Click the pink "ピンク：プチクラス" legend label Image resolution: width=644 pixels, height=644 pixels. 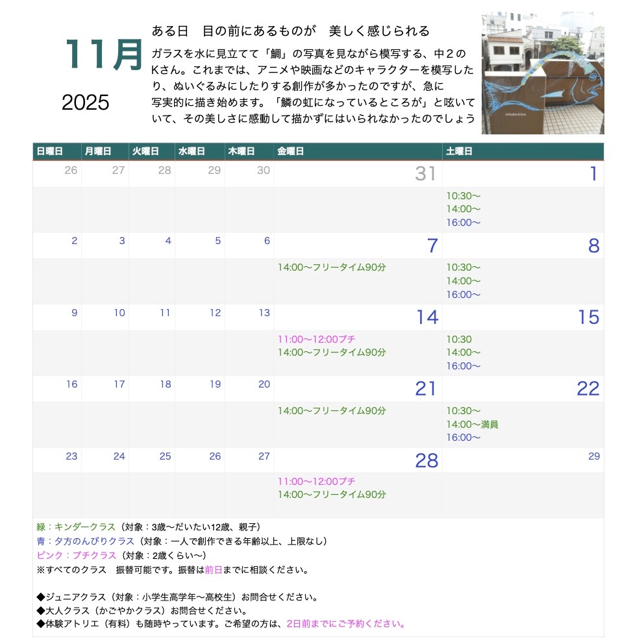pos(77,555)
